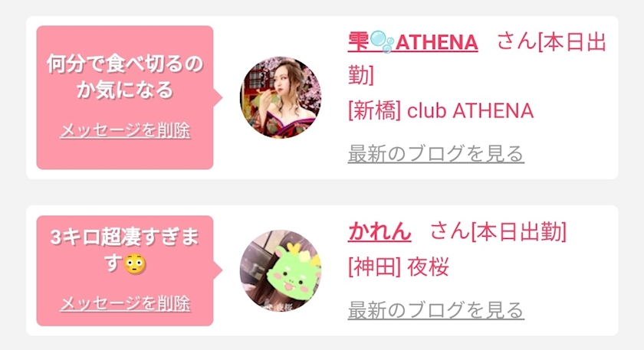Screen dimensions: 644x350
Task: Click the [新橋] club ATHENA shop label
Action: coord(441,111)
